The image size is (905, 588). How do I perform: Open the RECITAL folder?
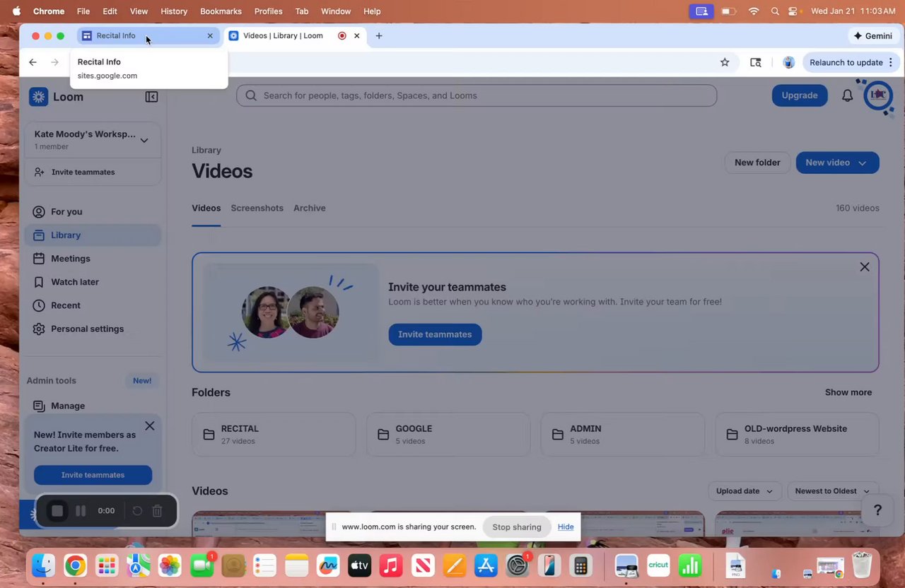click(274, 435)
